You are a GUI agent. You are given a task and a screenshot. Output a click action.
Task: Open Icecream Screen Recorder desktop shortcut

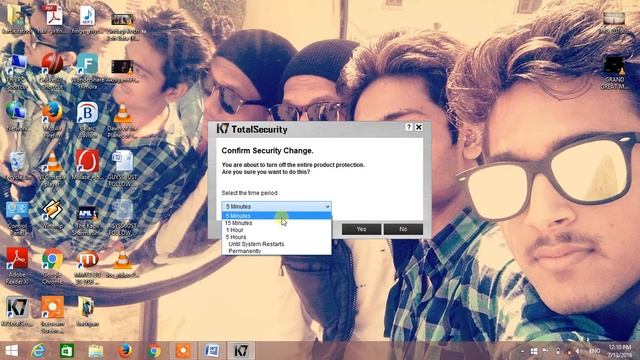point(52,314)
